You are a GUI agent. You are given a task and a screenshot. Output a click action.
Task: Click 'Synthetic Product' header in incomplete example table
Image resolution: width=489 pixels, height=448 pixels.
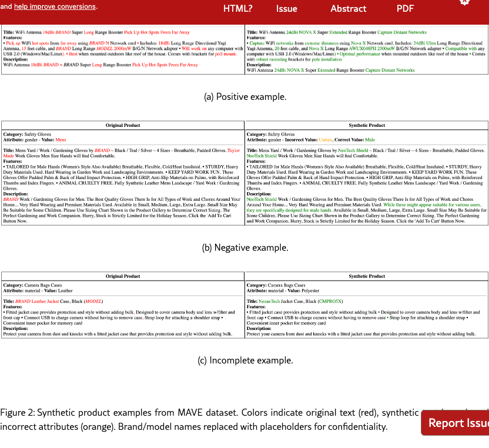click(x=366, y=276)
